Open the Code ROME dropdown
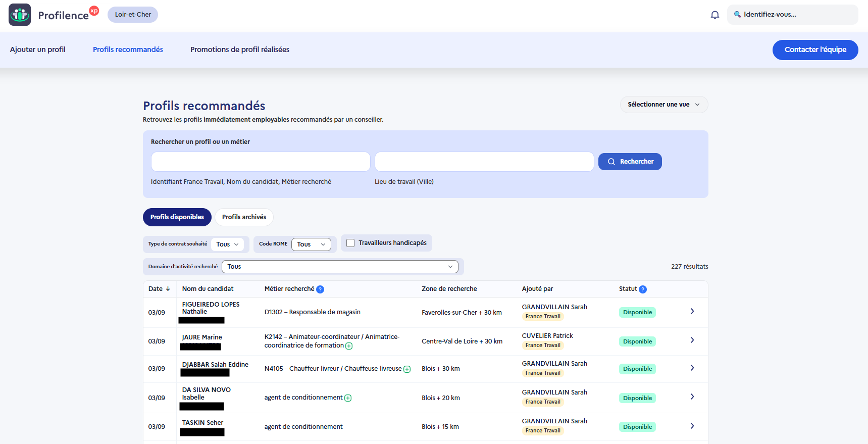This screenshot has height=444, width=868. coord(311,244)
